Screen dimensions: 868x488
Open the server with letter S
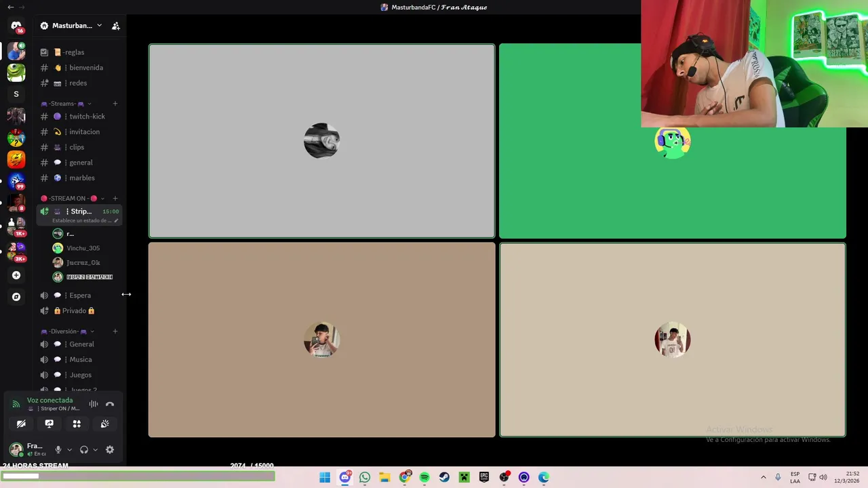(x=16, y=94)
